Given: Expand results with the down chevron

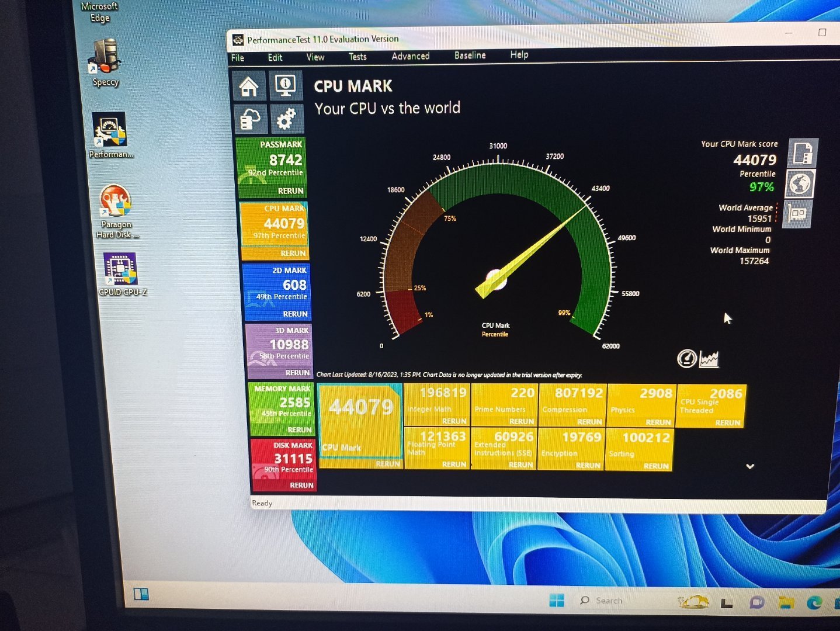Looking at the screenshot, I should tap(750, 466).
